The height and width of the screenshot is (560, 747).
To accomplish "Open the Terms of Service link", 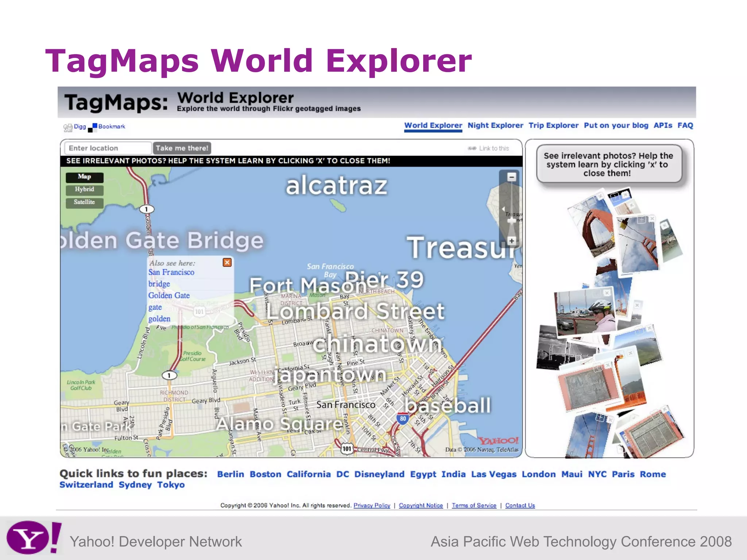I will click(474, 505).
